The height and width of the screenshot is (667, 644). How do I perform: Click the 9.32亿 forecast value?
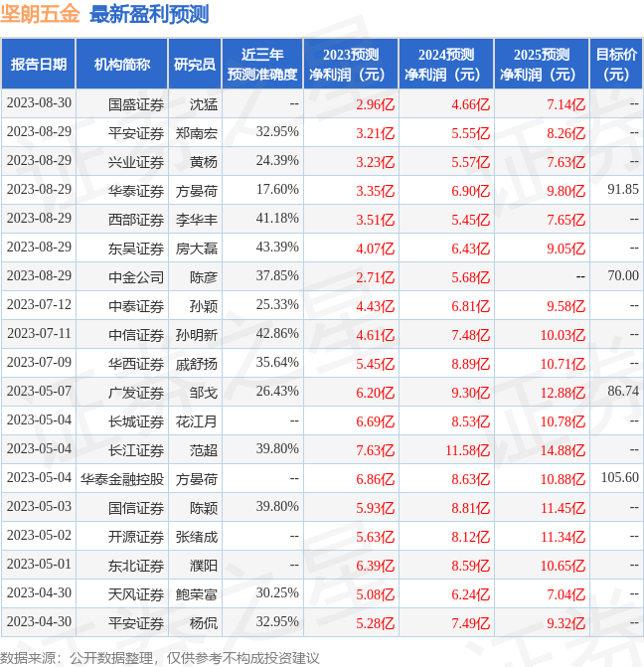[x=565, y=623]
